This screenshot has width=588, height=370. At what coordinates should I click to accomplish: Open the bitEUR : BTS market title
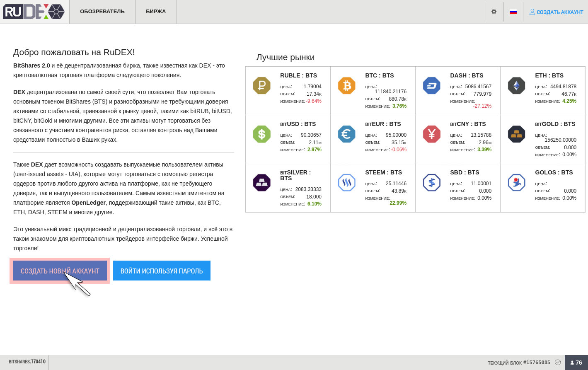click(x=383, y=124)
